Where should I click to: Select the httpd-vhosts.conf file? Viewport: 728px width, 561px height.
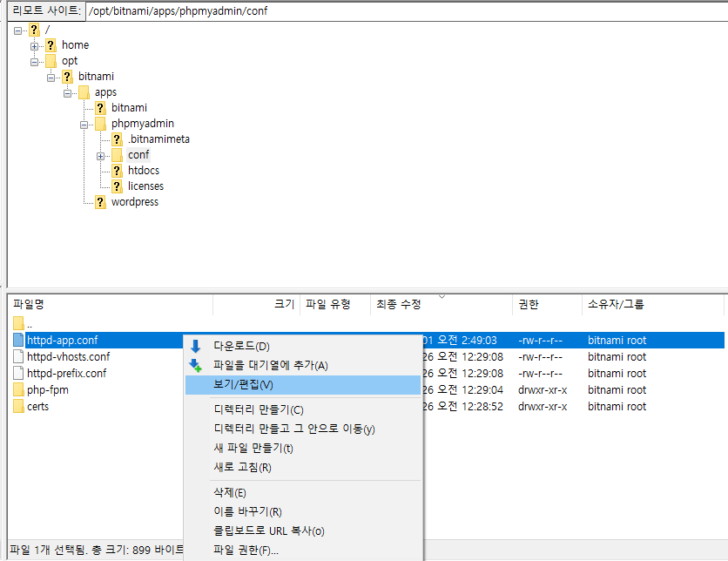click(x=68, y=356)
